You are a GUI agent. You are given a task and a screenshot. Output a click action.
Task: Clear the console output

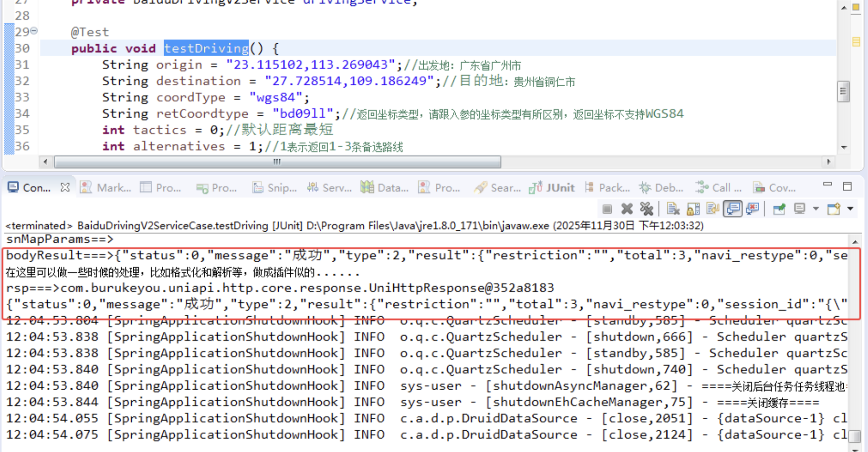point(673,209)
